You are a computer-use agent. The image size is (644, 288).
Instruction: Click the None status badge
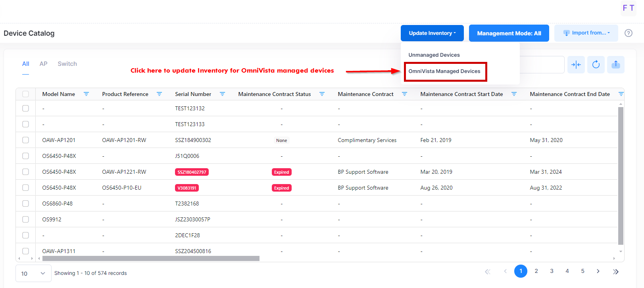282,140
